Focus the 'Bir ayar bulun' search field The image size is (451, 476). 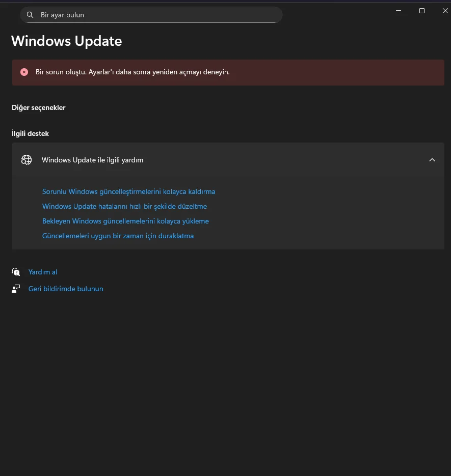(x=151, y=15)
